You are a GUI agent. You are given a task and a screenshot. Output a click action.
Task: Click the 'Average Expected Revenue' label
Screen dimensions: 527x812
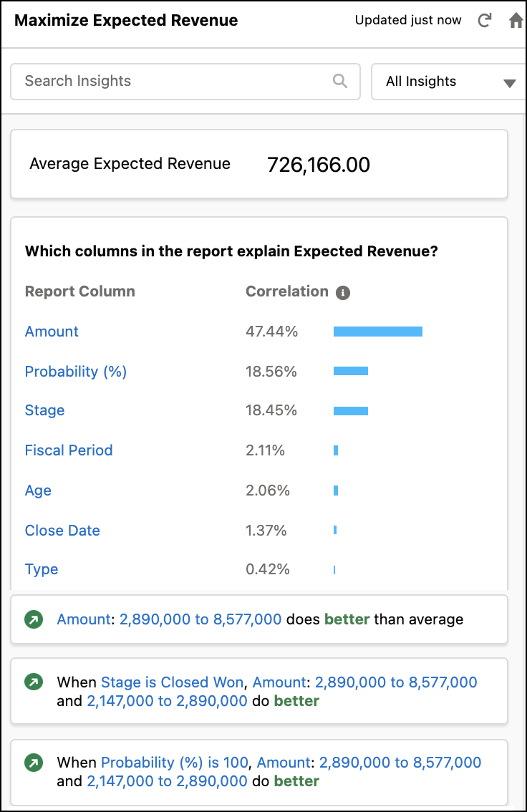130,164
